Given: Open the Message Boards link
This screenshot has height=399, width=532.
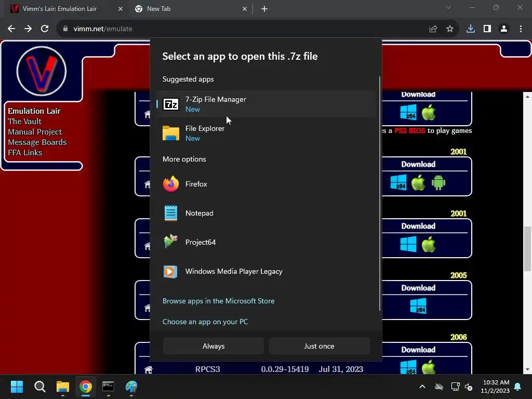Looking at the screenshot, I should pyautogui.click(x=37, y=142).
